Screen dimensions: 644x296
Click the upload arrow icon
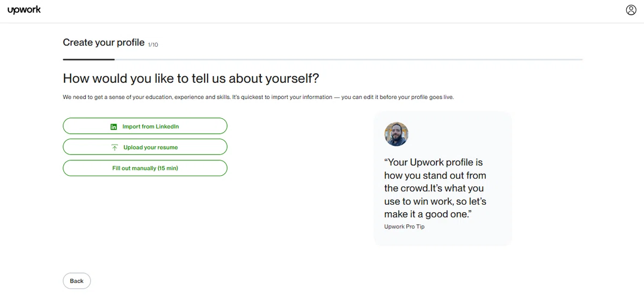[114, 147]
